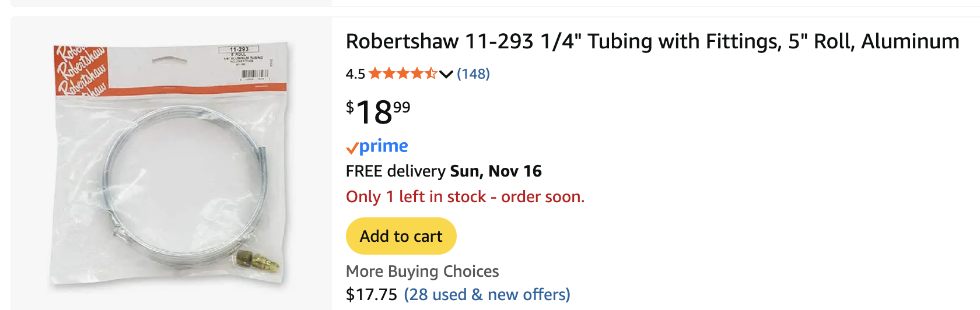
Task: View the 28 used & new offers
Action: click(487, 295)
